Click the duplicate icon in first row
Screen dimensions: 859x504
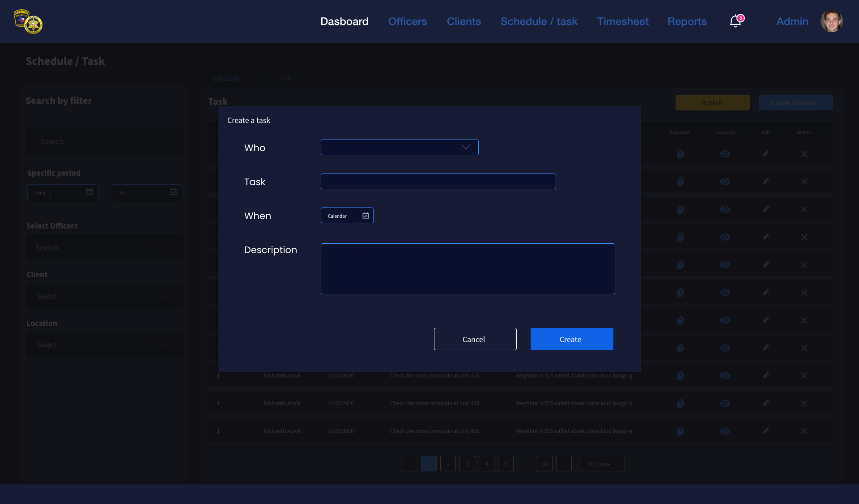click(680, 154)
